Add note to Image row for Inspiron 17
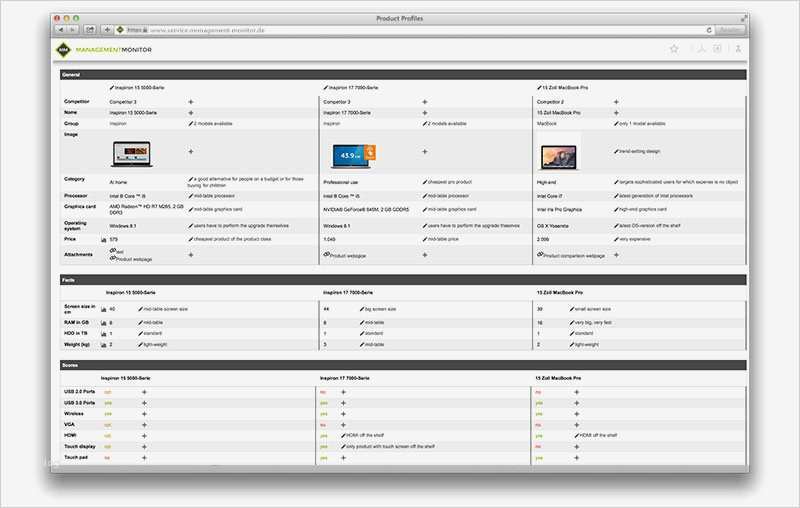800x508 pixels. coord(424,151)
